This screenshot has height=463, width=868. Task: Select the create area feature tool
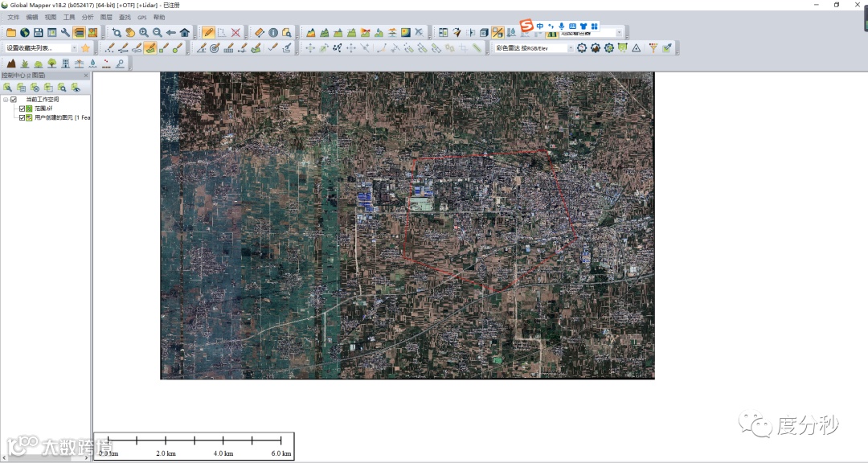click(150, 48)
